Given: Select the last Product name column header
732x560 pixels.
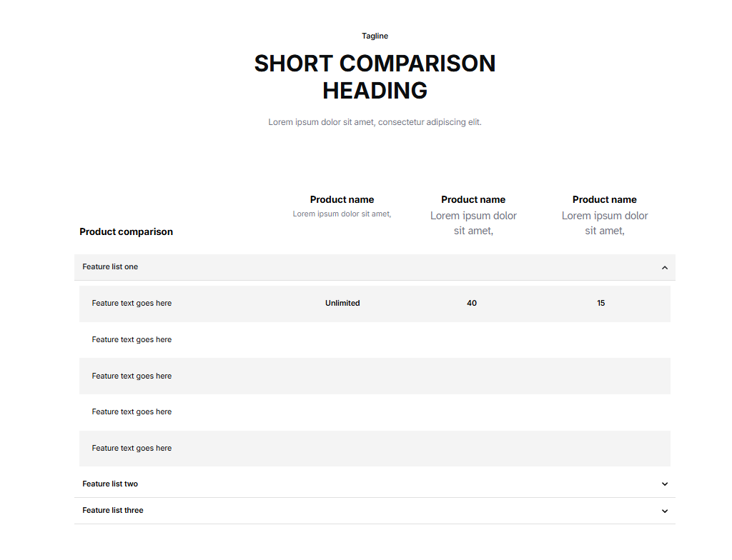Looking at the screenshot, I should [x=604, y=200].
